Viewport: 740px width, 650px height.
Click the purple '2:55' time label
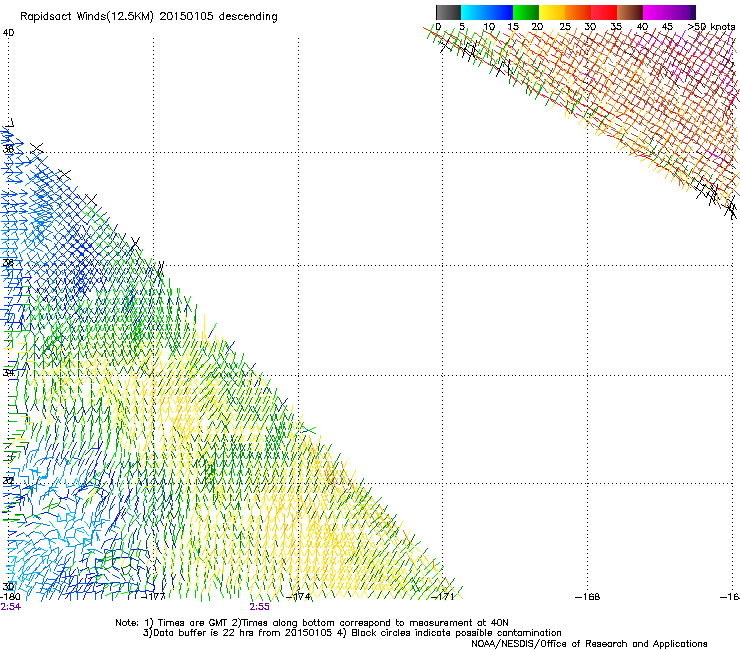click(260, 607)
